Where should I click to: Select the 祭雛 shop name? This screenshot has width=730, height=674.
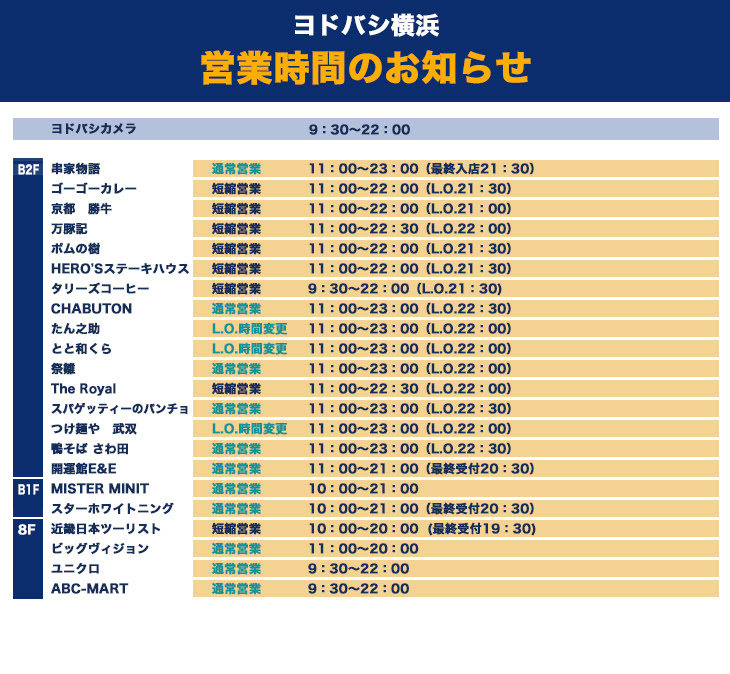pyautogui.click(x=63, y=369)
